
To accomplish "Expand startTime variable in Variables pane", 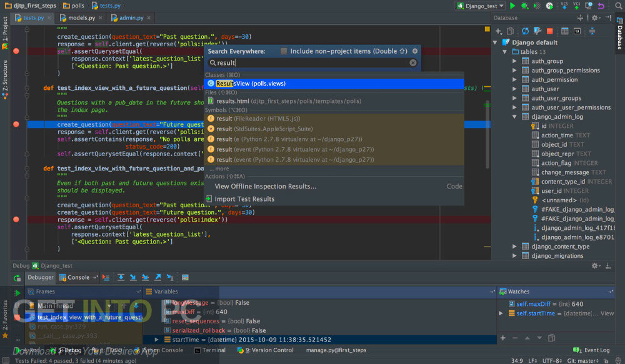I will tap(157, 340).
